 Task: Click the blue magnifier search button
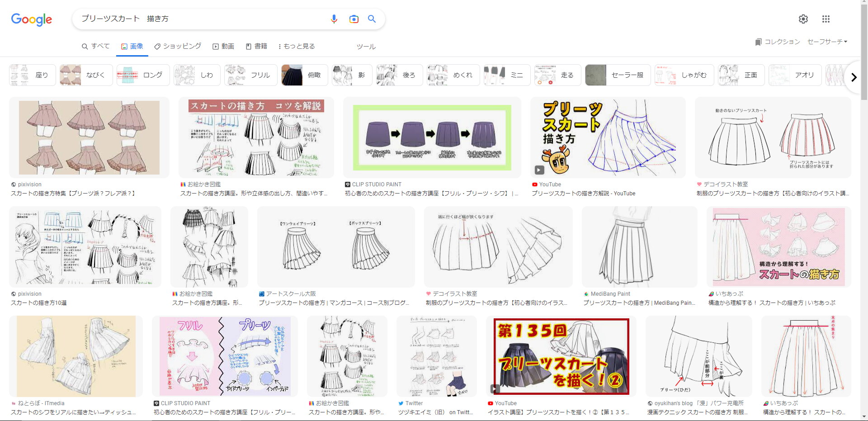point(372,19)
